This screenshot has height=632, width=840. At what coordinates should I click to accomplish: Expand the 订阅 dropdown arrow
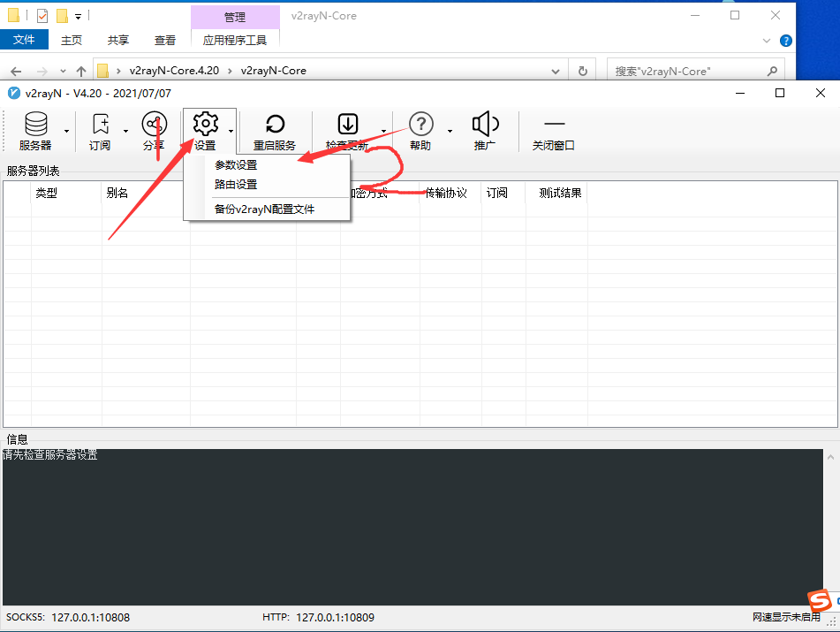(x=126, y=132)
